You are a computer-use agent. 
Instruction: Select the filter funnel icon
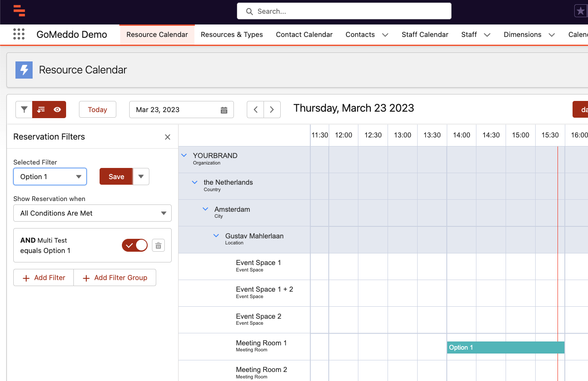point(24,110)
